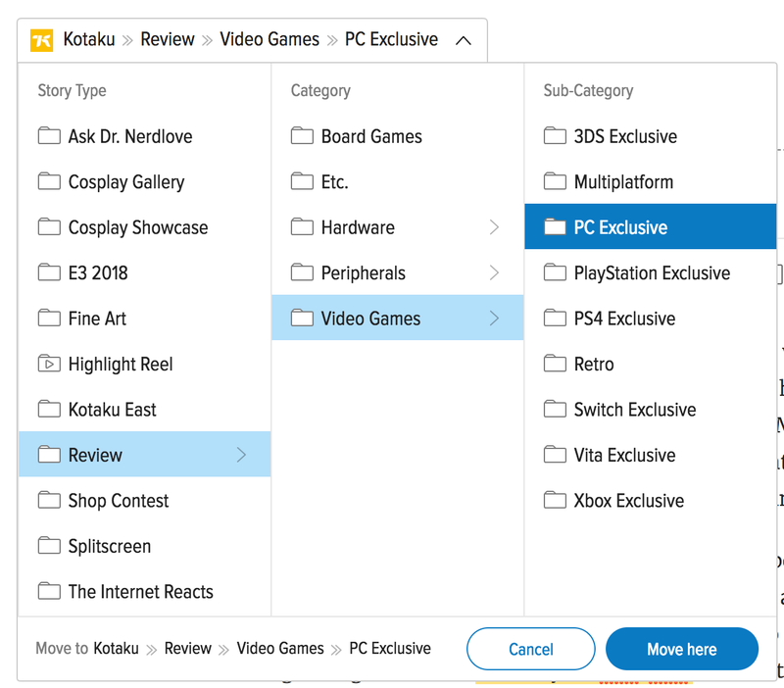The width and height of the screenshot is (784, 688).
Task: Select Kotaku East story type
Action: click(145, 409)
